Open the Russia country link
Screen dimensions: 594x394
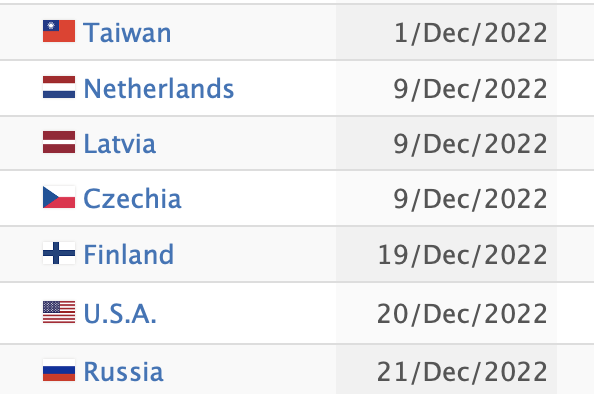(x=123, y=372)
